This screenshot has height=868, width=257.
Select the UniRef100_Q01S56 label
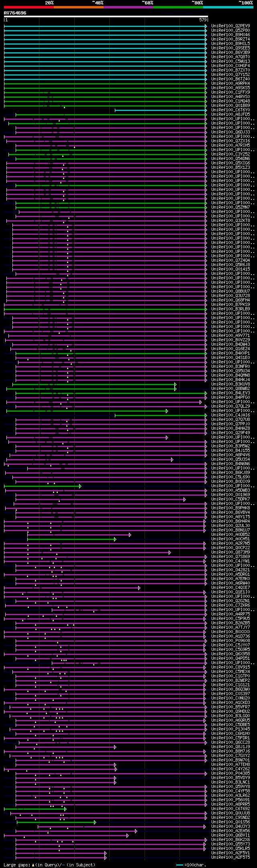(x=230, y=822)
